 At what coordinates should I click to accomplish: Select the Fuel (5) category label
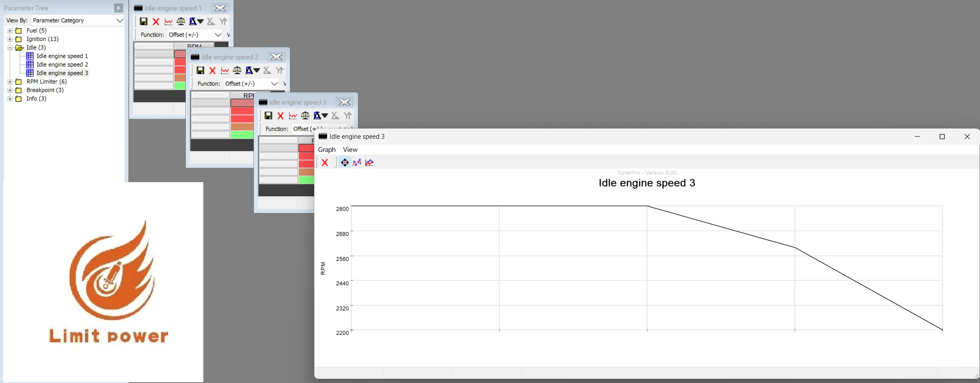(x=37, y=31)
